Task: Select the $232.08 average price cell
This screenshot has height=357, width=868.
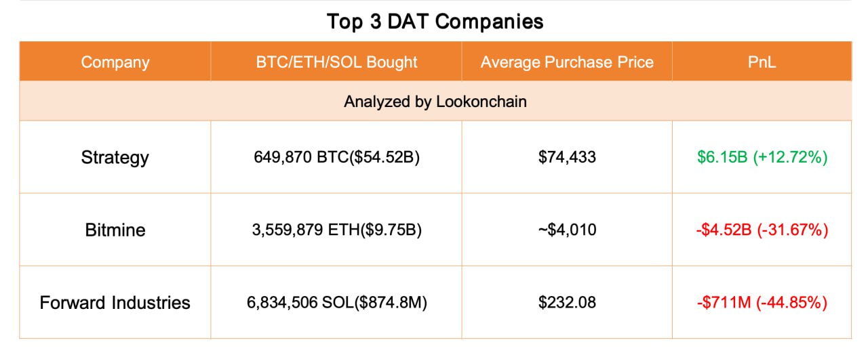Action: (x=567, y=302)
